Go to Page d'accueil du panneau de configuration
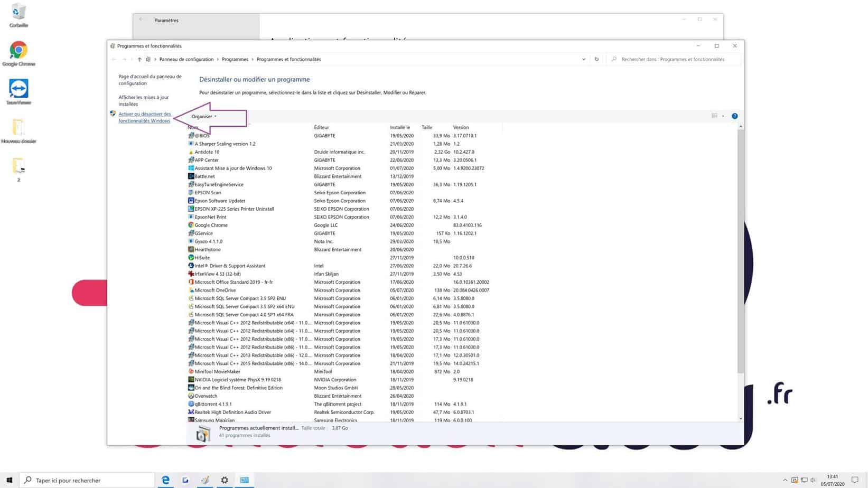The width and height of the screenshot is (868, 488). (150, 80)
